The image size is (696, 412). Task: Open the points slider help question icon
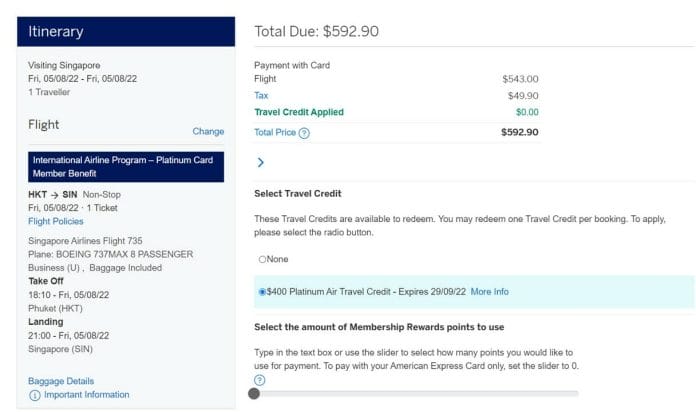click(x=260, y=380)
